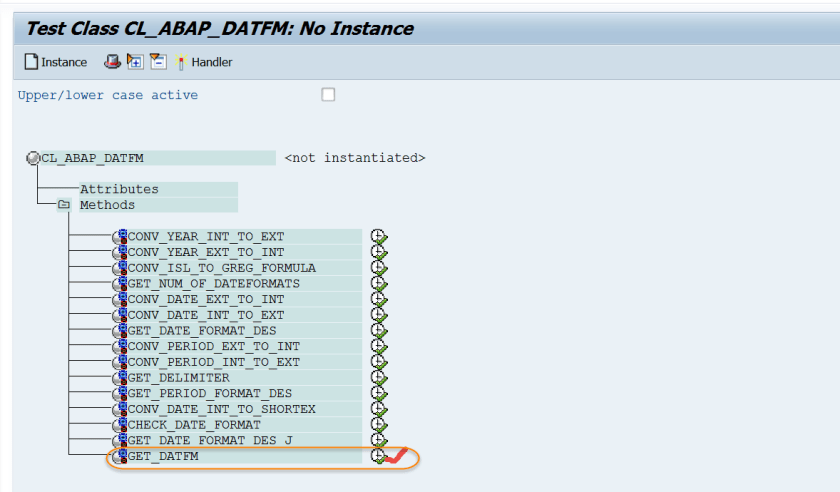The height and width of the screenshot is (492, 840).
Task: Click the Instance toolbar button
Action: pos(56,62)
